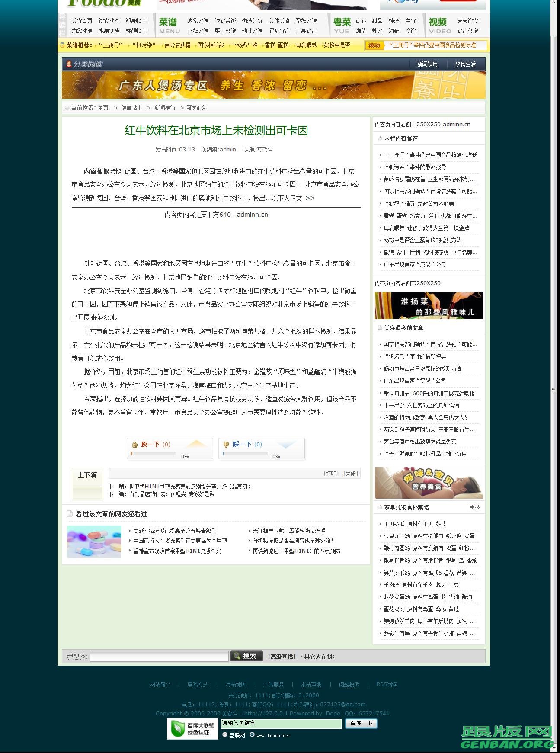Viewport: 560px width, 753px height.
Task: Click the [打印] link
Action: [331, 474]
